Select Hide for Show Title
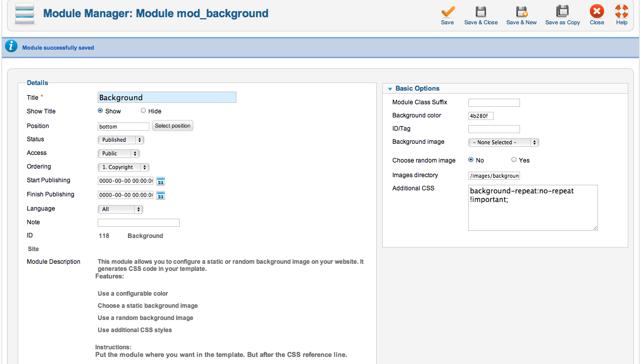The height and width of the screenshot is (364, 641). [143, 110]
